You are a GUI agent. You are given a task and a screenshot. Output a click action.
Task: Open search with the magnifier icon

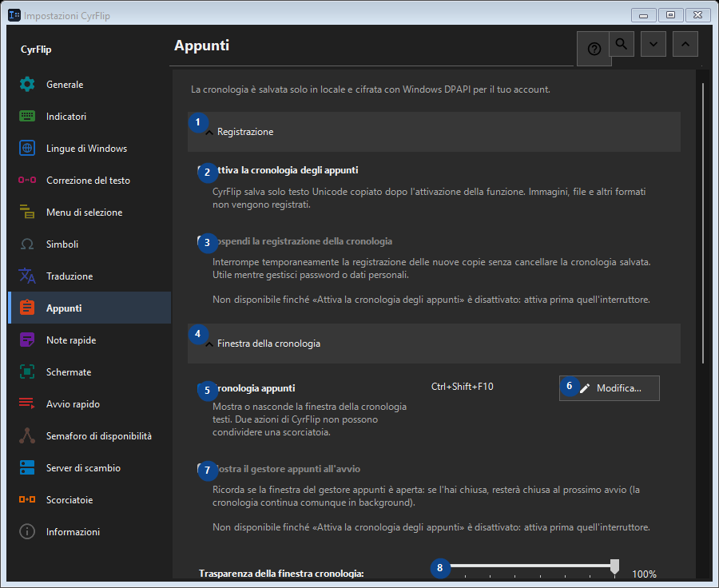622,44
